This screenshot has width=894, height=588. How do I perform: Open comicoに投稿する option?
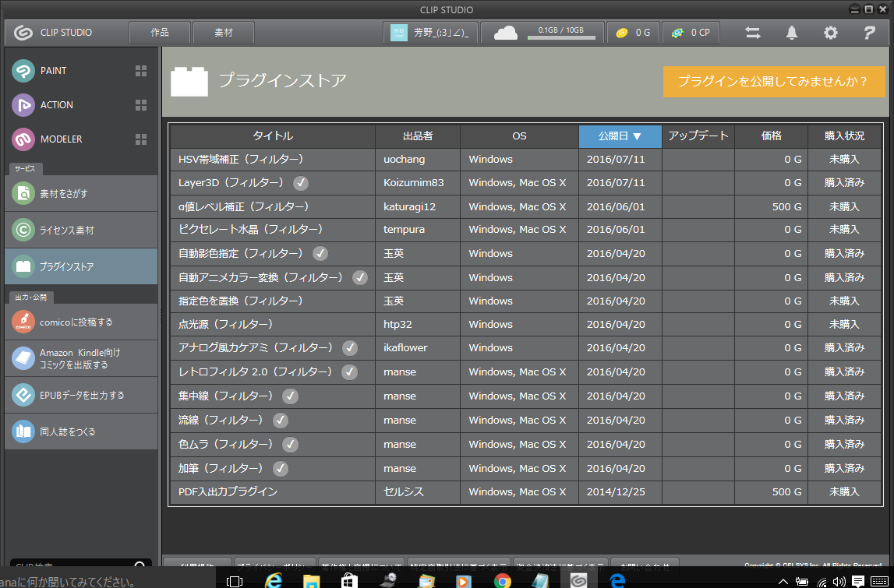pyautogui.click(x=81, y=322)
